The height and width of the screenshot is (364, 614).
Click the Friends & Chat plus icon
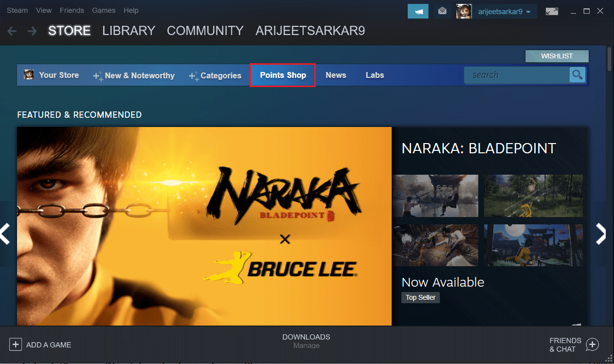pyautogui.click(x=592, y=345)
